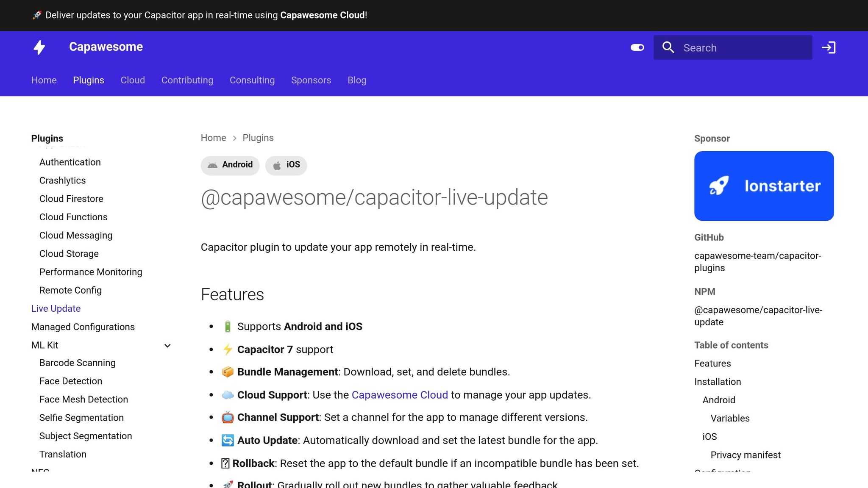The height and width of the screenshot is (488, 868).
Task: Jump to Variables in table of contents
Action: (730, 418)
